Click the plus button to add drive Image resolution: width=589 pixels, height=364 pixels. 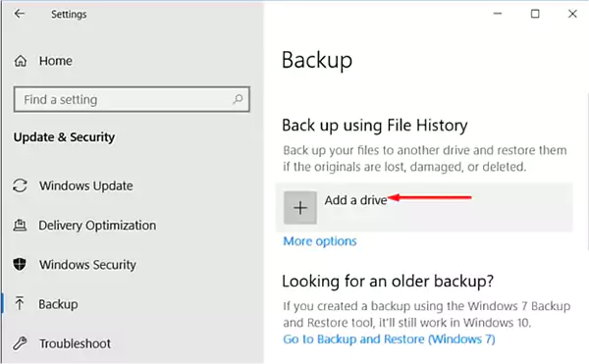click(x=300, y=208)
